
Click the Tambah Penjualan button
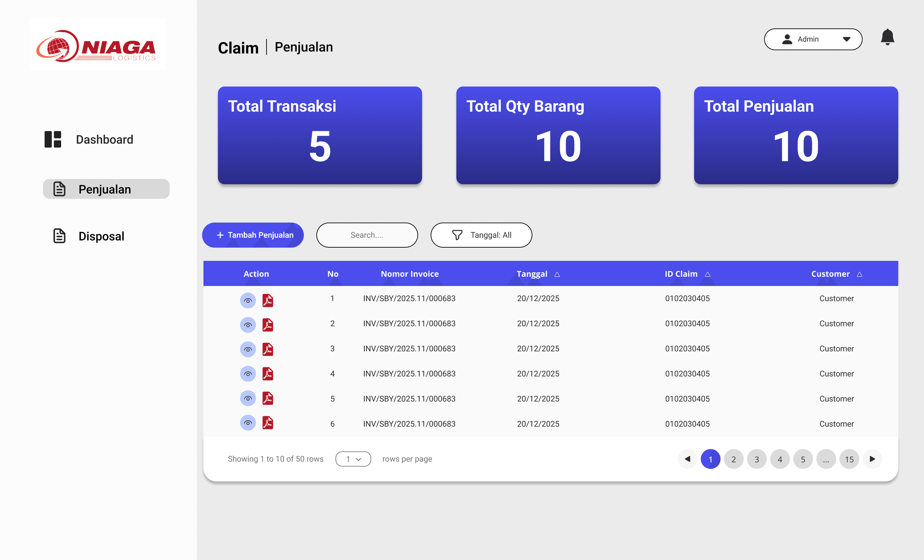pyautogui.click(x=253, y=235)
